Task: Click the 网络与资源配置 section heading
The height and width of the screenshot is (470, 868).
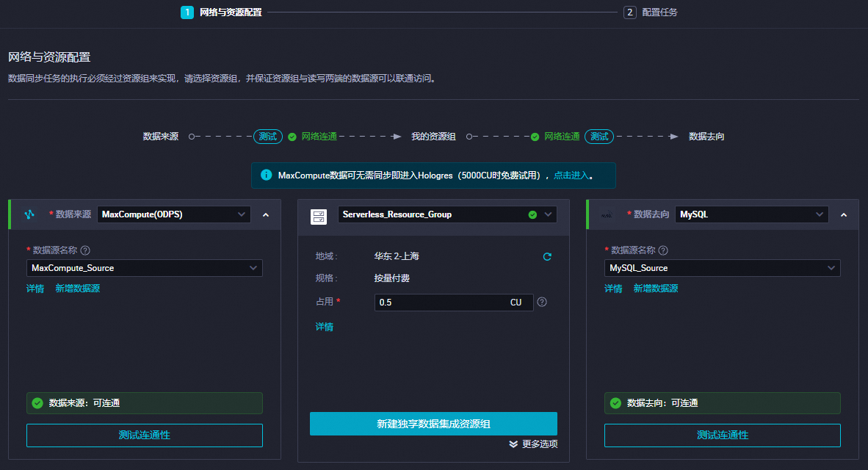Action: [49, 57]
